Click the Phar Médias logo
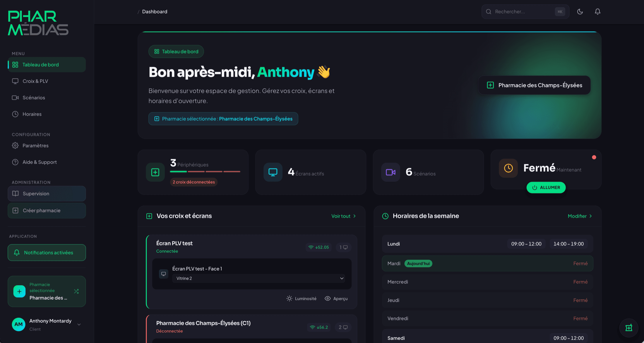This screenshot has width=644, height=343. click(x=38, y=23)
